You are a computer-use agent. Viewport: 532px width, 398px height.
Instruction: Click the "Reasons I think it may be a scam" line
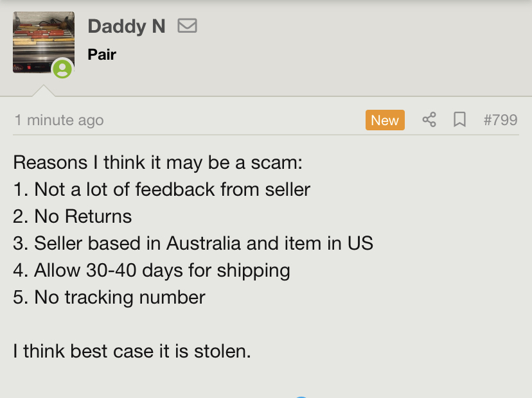click(157, 162)
